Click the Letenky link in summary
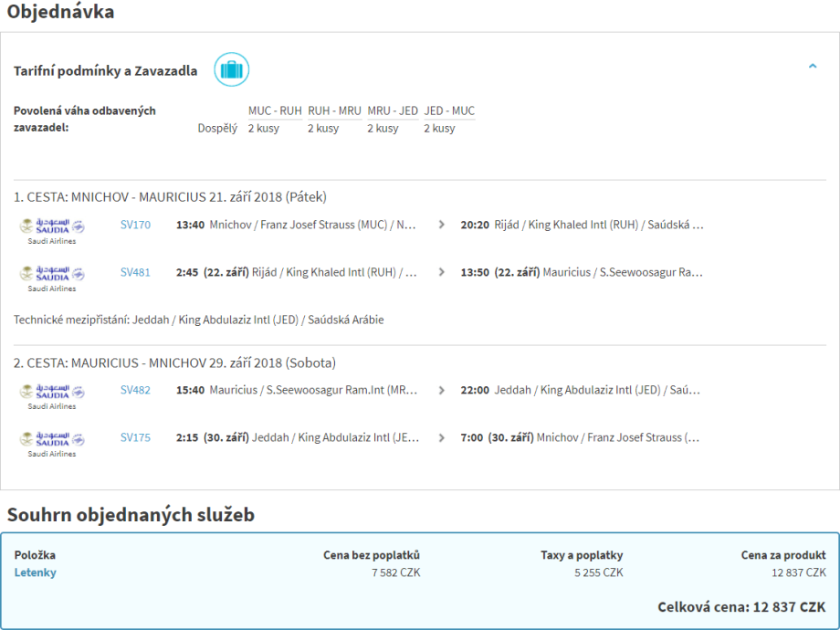Image resolution: width=840 pixels, height=630 pixels. [x=35, y=572]
